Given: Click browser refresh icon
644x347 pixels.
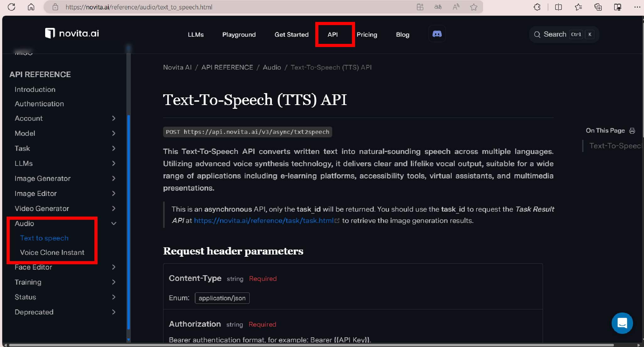Looking at the screenshot, I should [12, 7].
